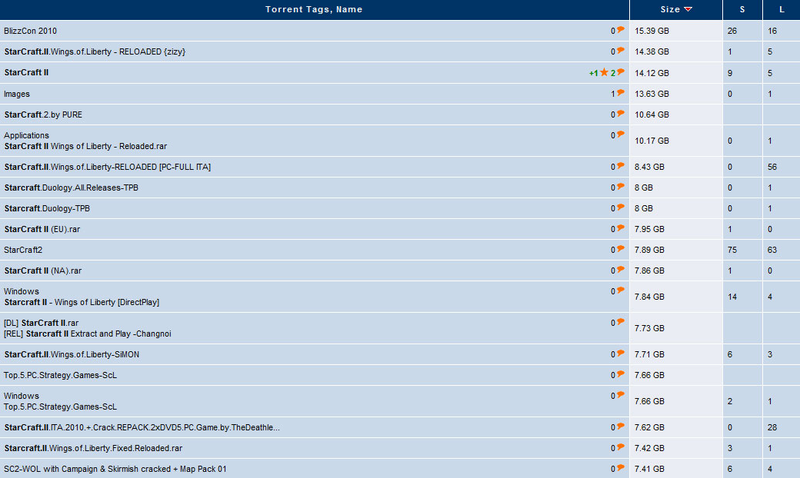Viewport: 800px width, 478px height.
Task: Sort by the S seeders column
Action: click(742, 10)
